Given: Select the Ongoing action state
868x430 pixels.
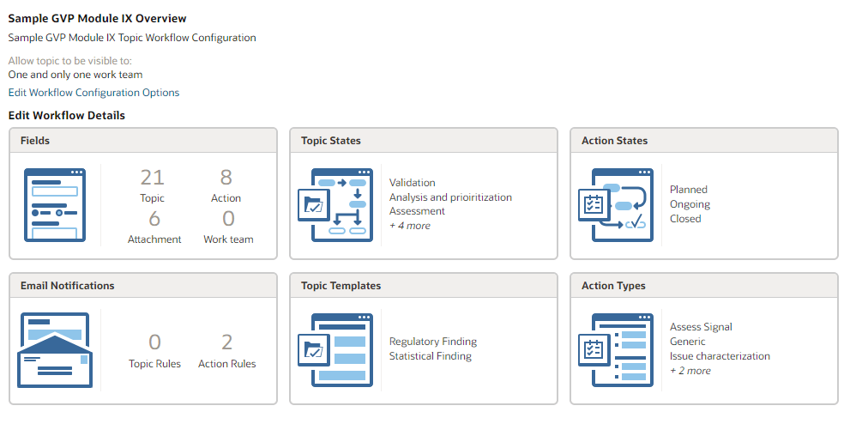Looking at the screenshot, I should click(690, 204).
